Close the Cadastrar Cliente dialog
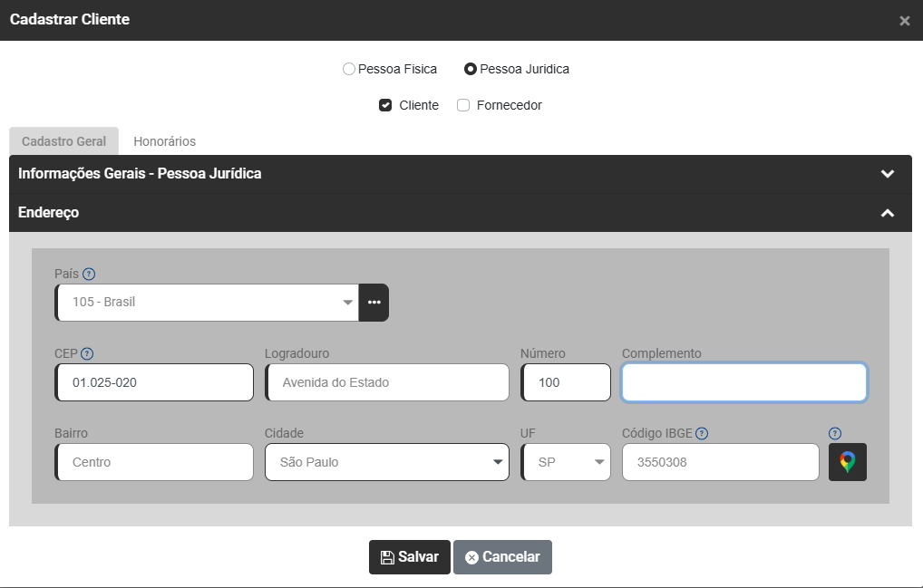The image size is (923, 588). click(904, 21)
